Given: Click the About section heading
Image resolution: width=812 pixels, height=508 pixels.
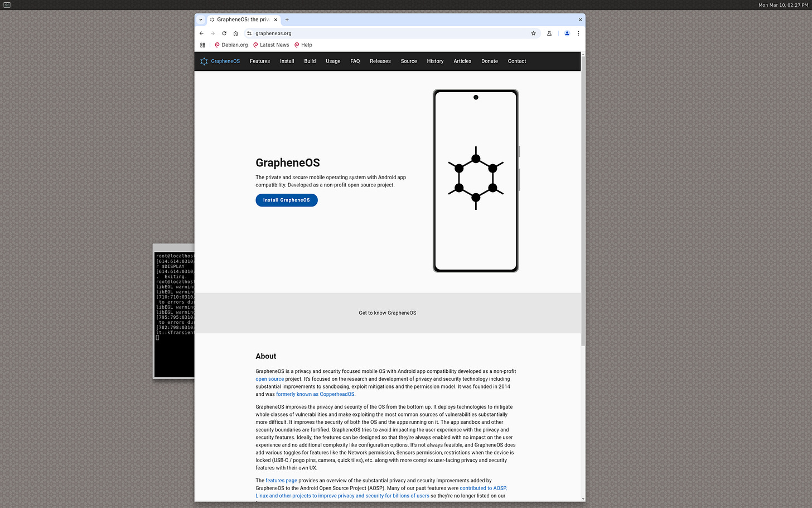Looking at the screenshot, I should point(266,356).
